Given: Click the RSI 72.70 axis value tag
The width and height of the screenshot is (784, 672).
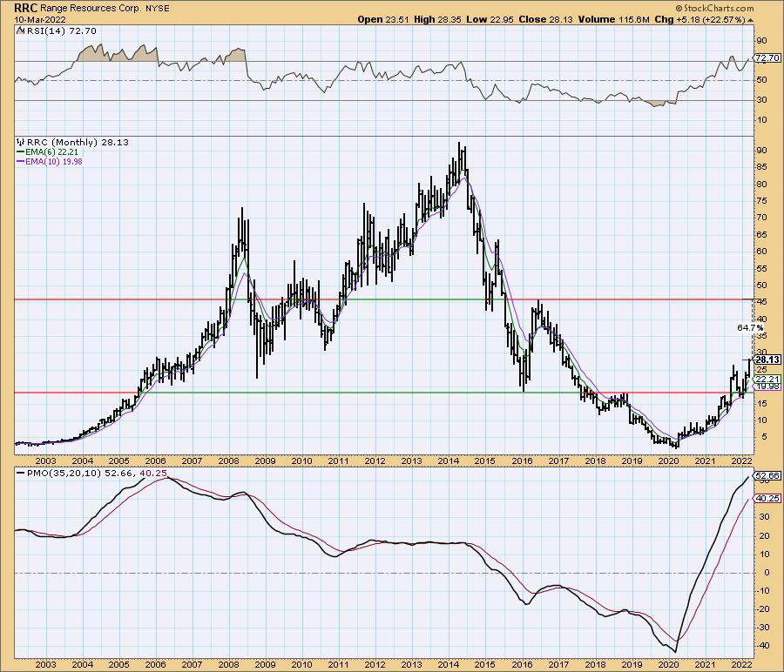Looking at the screenshot, I should (767, 58).
